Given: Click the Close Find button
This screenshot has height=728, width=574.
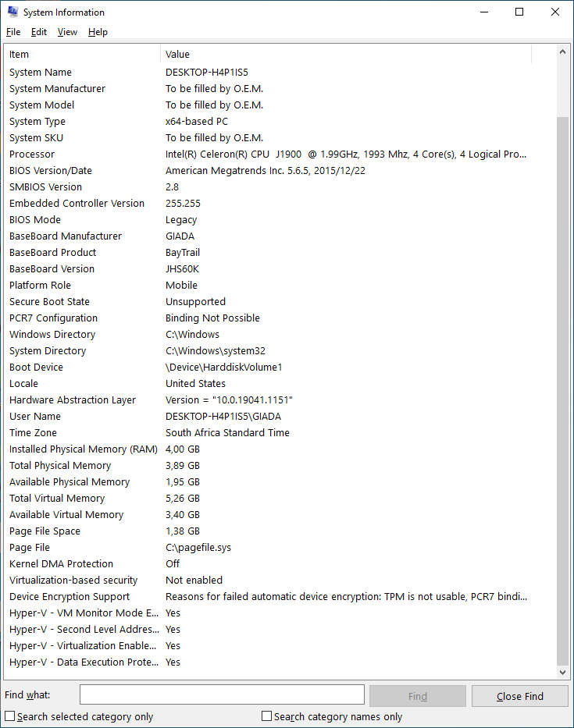Looking at the screenshot, I should (x=519, y=696).
